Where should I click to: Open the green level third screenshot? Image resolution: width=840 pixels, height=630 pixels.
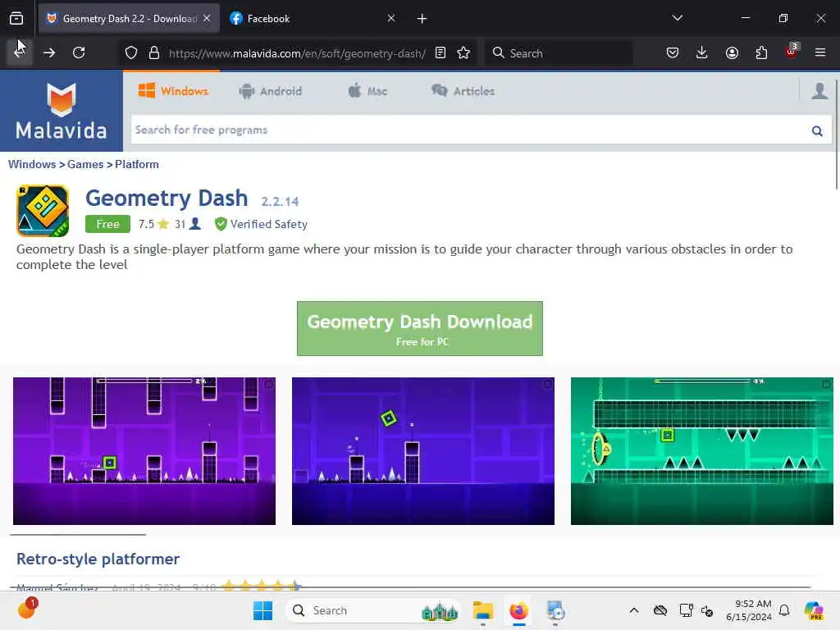pyautogui.click(x=702, y=451)
